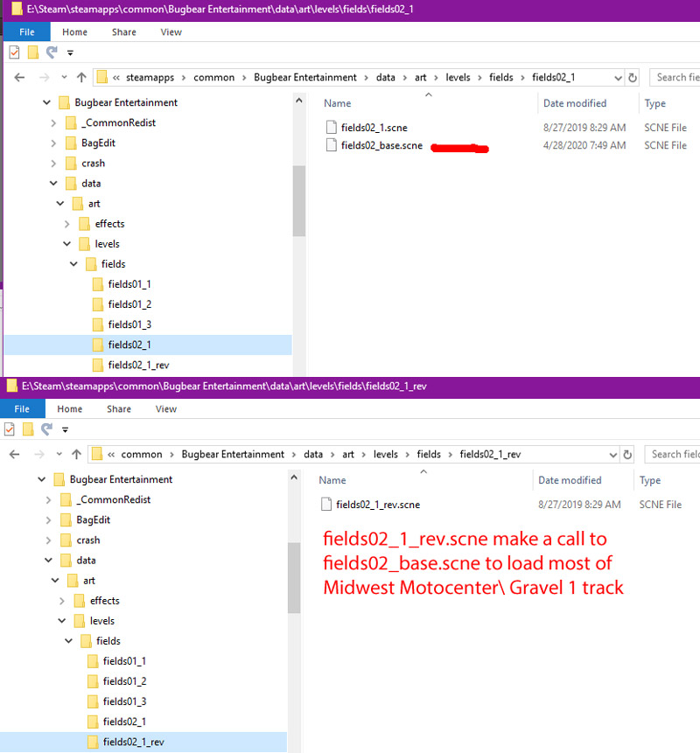This screenshot has height=753, width=700.
Task: Open recent locations dropdown in bottom window
Action: [59, 454]
